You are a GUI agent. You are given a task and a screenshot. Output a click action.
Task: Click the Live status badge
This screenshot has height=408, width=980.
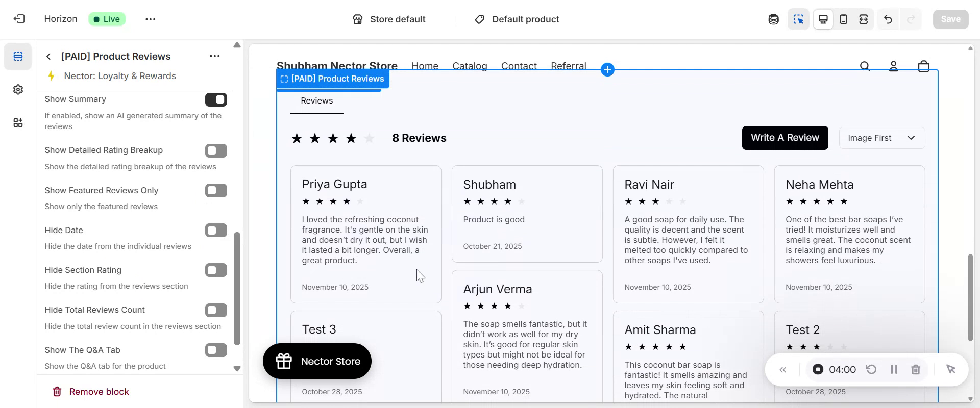[x=107, y=19]
